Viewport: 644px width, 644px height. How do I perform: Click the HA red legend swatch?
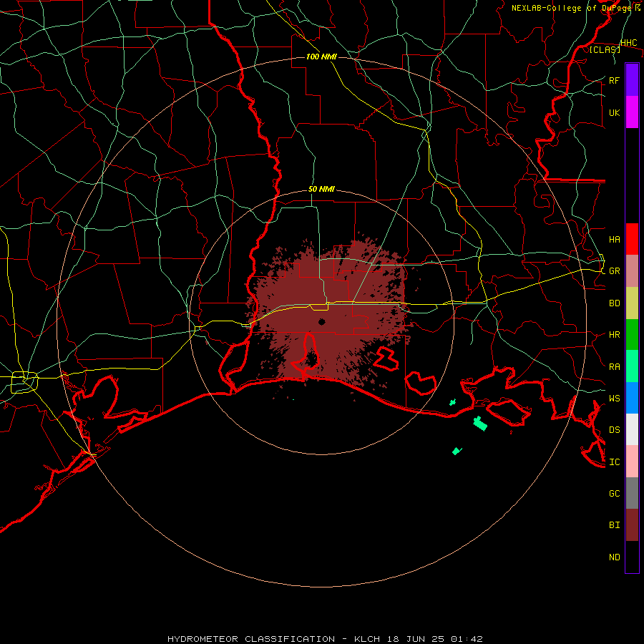632,239
